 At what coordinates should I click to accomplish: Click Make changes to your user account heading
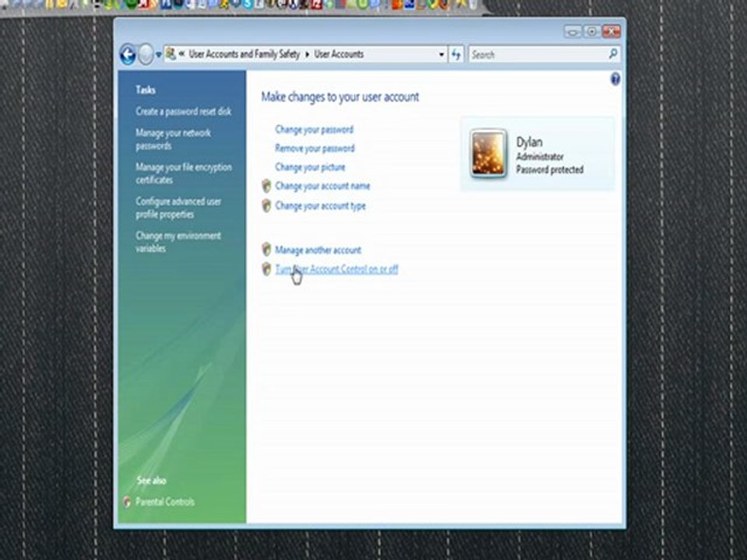pos(340,97)
